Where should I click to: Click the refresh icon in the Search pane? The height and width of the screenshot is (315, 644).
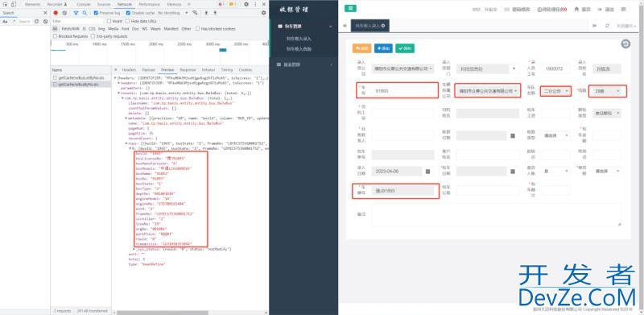(35, 21)
